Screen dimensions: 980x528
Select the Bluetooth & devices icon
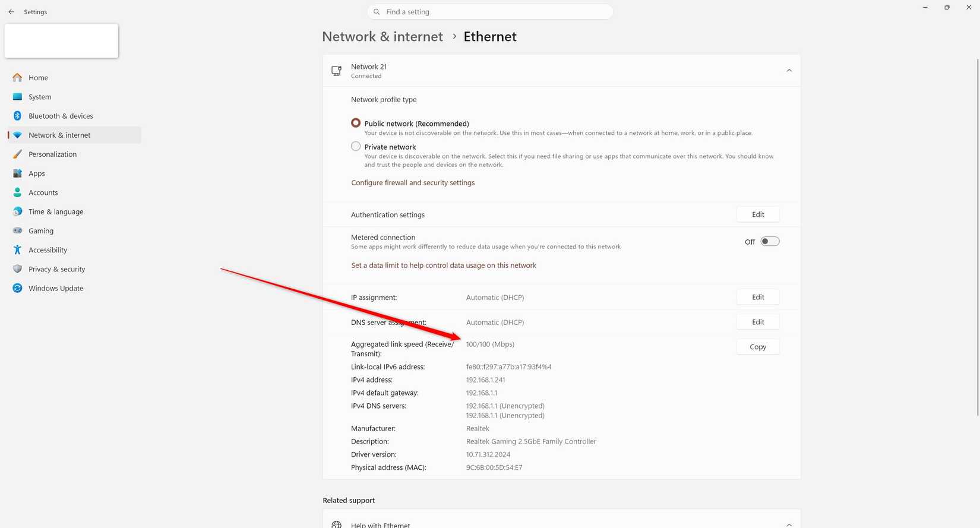pyautogui.click(x=17, y=115)
